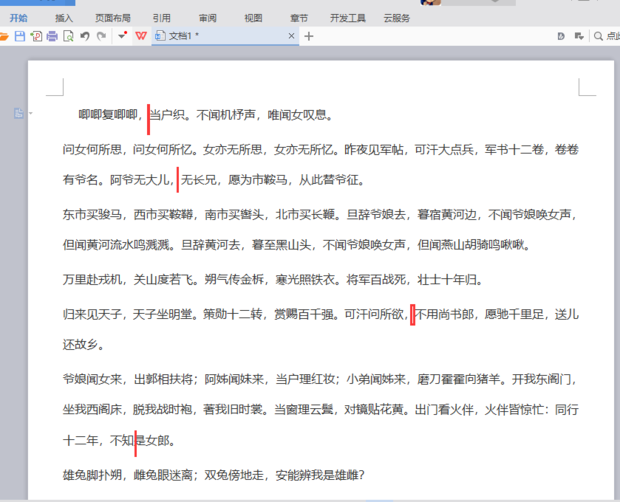The width and height of the screenshot is (620, 502).
Task: Print the document with the printer icon
Action: tap(52, 36)
